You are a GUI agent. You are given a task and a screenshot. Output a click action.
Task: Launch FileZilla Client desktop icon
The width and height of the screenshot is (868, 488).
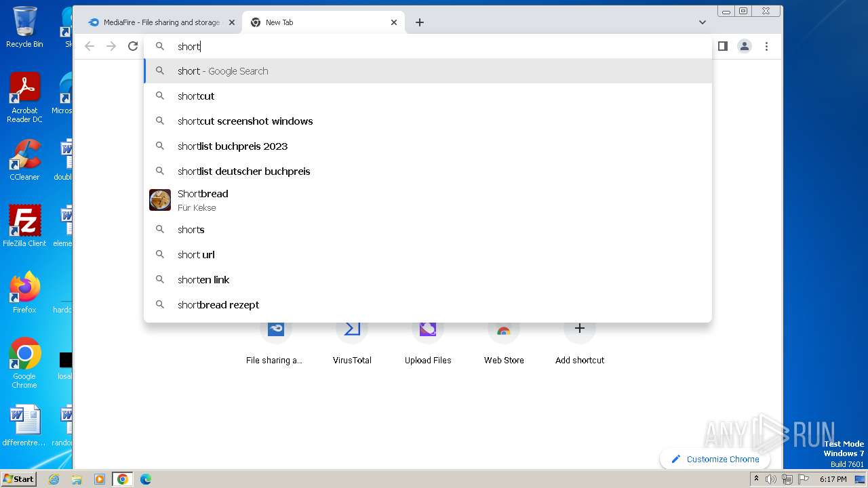click(x=24, y=226)
